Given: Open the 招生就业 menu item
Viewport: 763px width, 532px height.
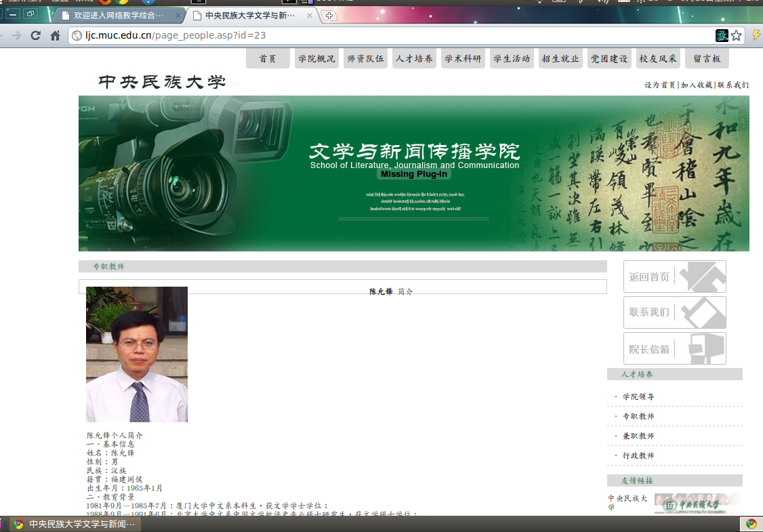Looking at the screenshot, I should pyautogui.click(x=560, y=58).
